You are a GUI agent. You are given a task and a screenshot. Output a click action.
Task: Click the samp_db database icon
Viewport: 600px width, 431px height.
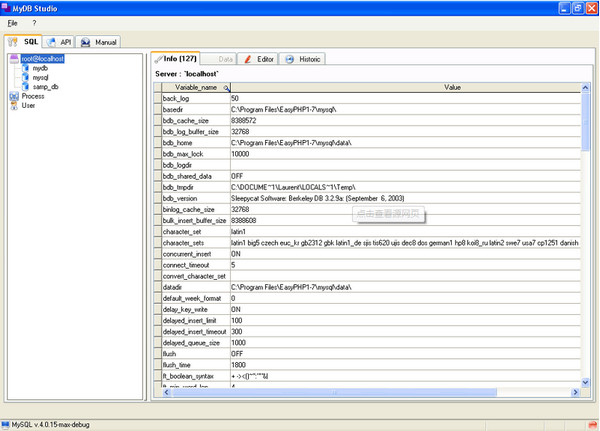click(x=25, y=87)
